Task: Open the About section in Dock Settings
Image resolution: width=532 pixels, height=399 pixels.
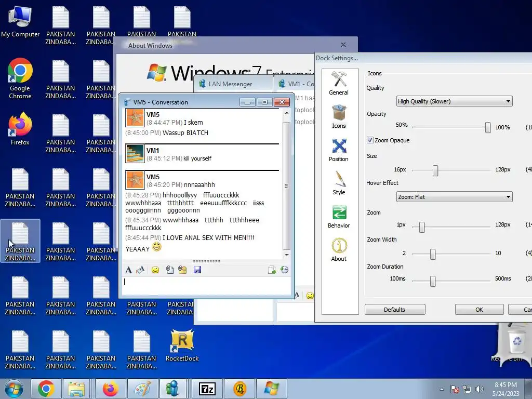Action: (x=339, y=249)
